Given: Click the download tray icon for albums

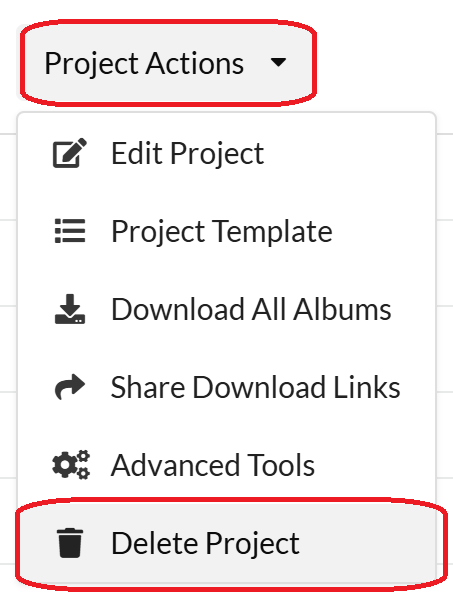Looking at the screenshot, I should [x=70, y=309].
